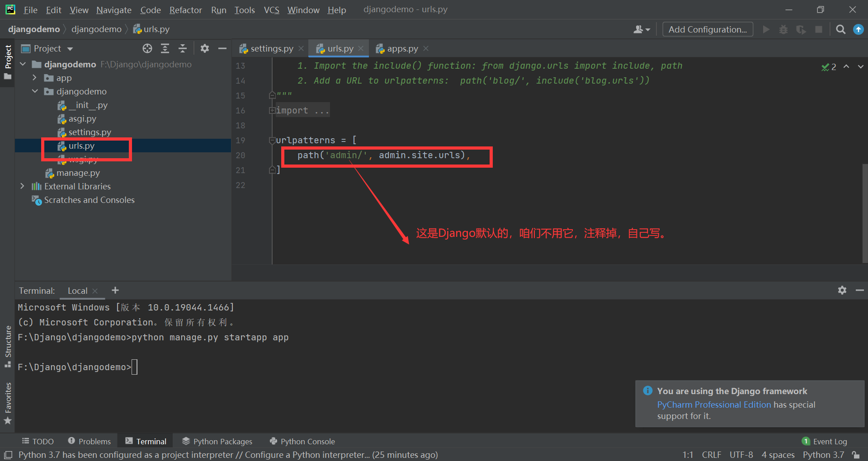The height and width of the screenshot is (461, 868).
Task: Click the Locate/Select Opened File icon
Action: tap(147, 48)
